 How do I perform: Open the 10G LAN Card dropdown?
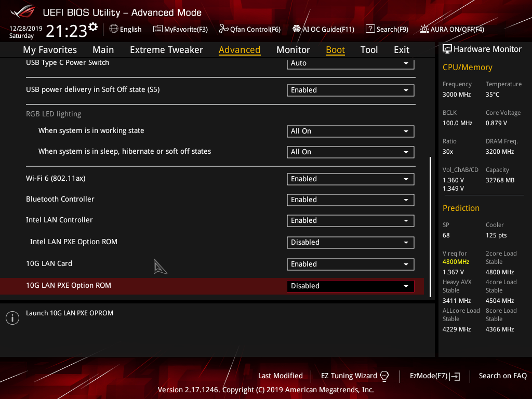pyautogui.click(x=351, y=264)
